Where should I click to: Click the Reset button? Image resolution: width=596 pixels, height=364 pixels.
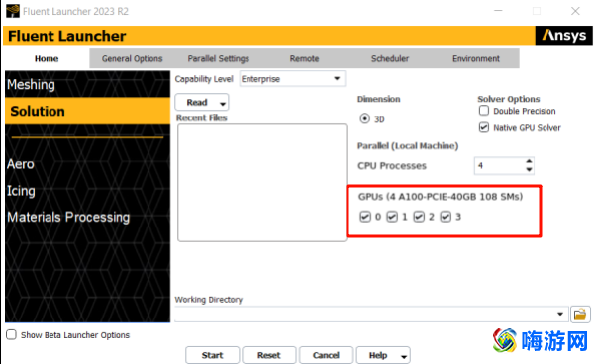click(x=268, y=355)
